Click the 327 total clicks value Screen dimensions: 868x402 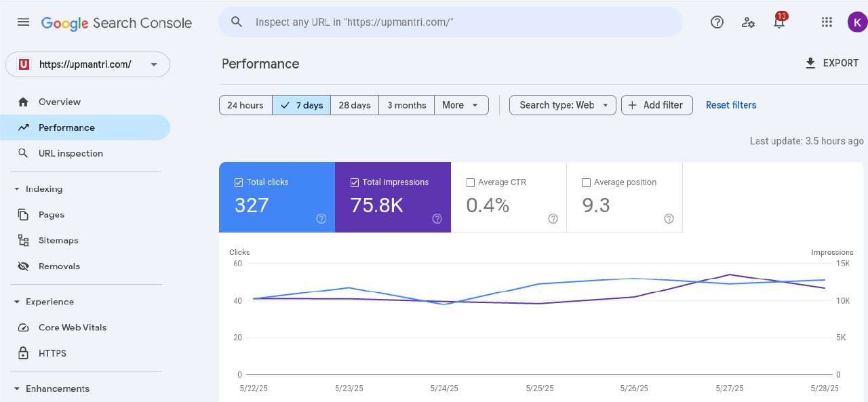click(x=252, y=205)
